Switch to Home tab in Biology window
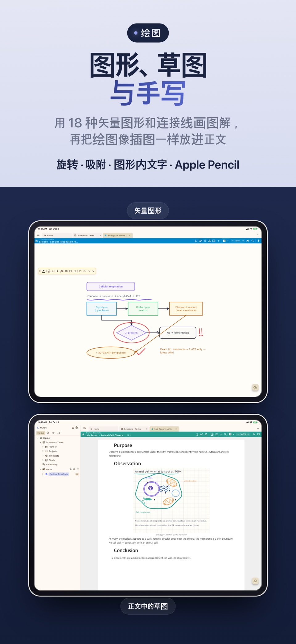This screenshot has height=644, width=296. (x=56, y=235)
